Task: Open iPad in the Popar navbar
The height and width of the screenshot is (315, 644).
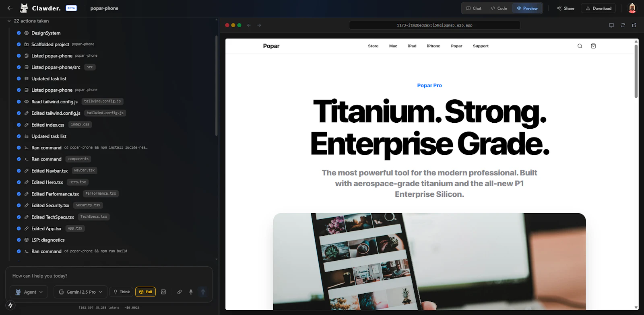Action: [412, 46]
